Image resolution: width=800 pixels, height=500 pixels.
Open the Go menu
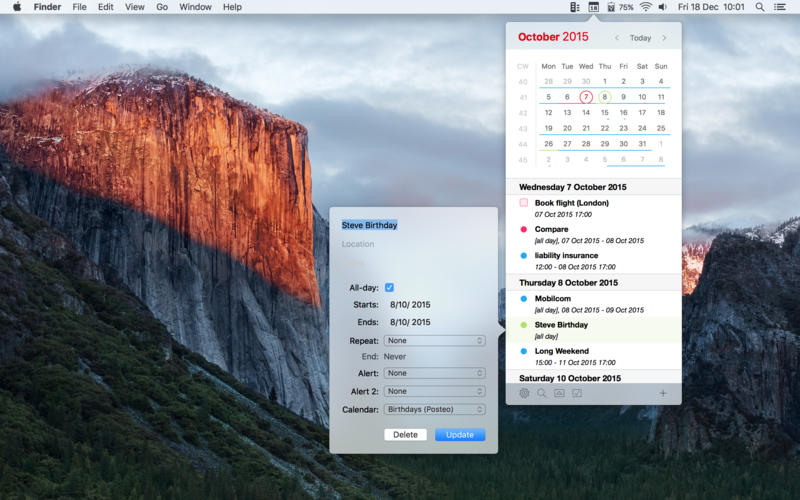[x=162, y=7]
